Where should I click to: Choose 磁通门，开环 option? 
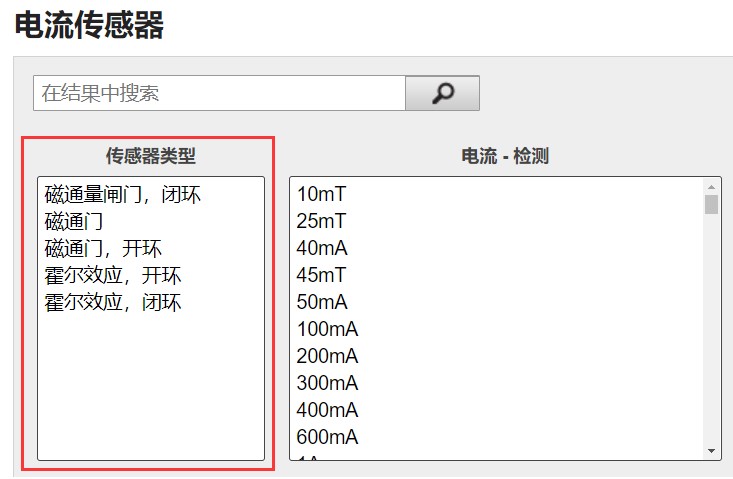103,248
